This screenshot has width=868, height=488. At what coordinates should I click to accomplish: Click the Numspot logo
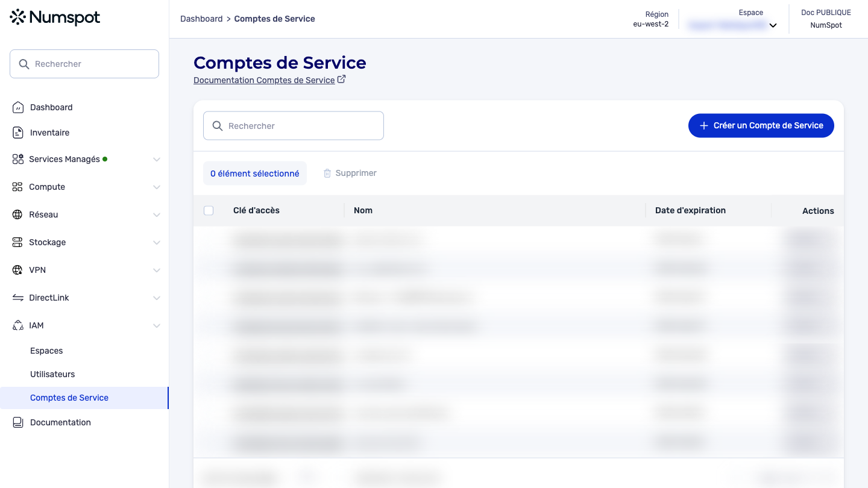pos(55,17)
